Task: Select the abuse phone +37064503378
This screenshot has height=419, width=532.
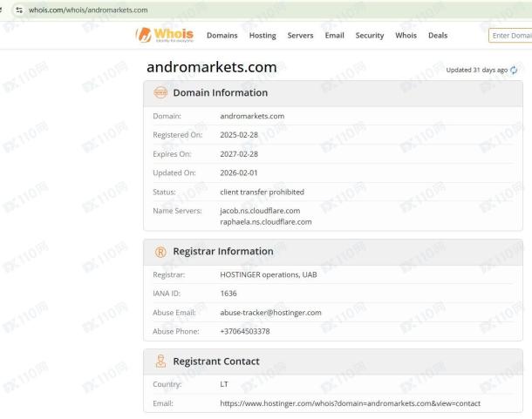Action: (x=245, y=331)
